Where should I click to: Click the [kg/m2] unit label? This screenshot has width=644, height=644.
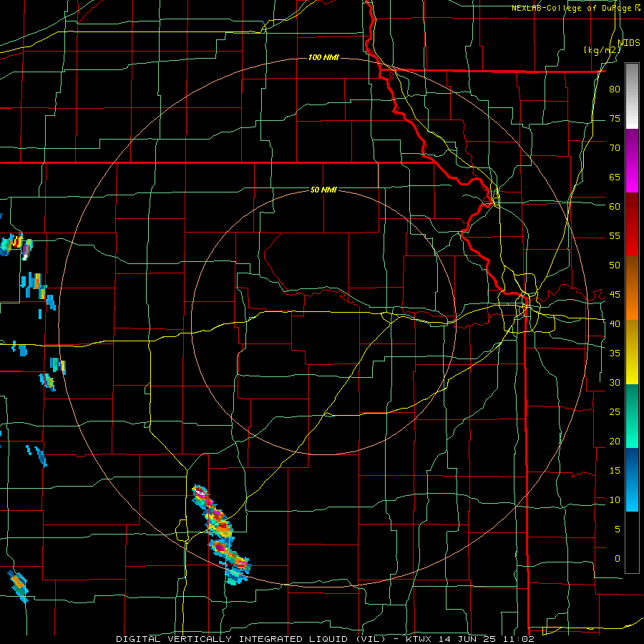[x=602, y=50]
